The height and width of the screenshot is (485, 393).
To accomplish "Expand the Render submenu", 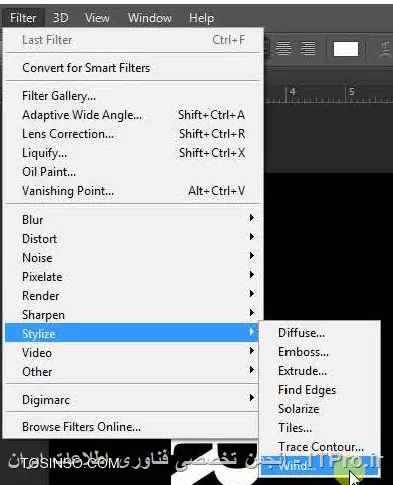I will tap(132, 296).
